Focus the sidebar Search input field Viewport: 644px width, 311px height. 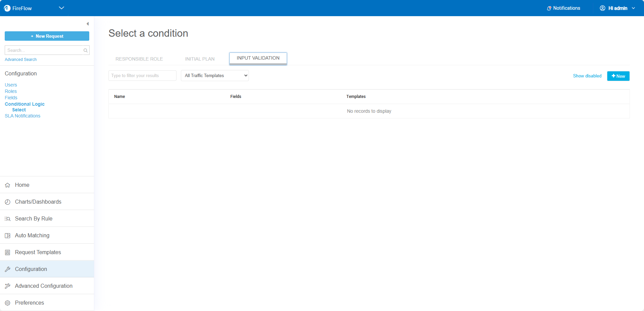pos(44,50)
